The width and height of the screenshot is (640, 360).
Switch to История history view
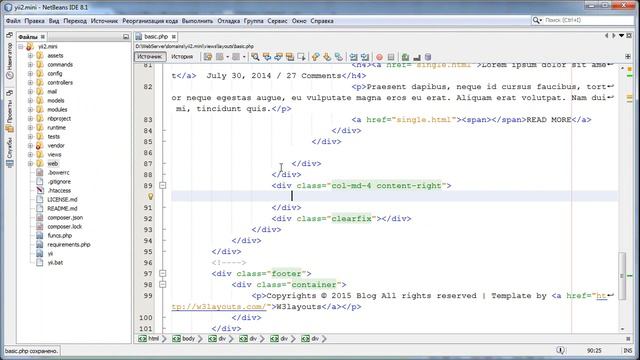click(x=182, y=57)
